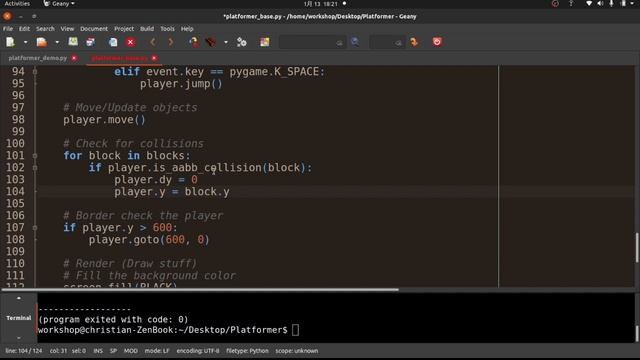Image resolution: width=640 pixels, height=360 pixels.
Task: Click the up arrow above the Terminal tab
Action: point(18,298)
